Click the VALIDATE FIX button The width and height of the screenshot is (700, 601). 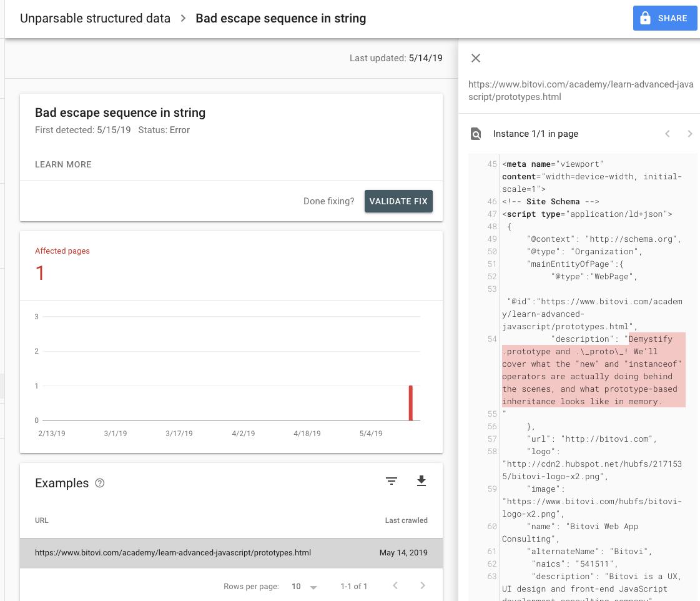click(x=398, y=201)
